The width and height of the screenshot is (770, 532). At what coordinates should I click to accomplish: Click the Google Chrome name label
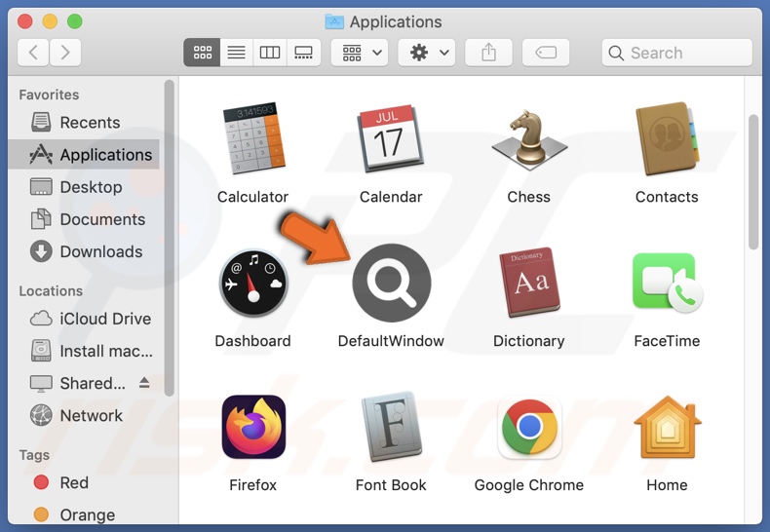(529, 485)
